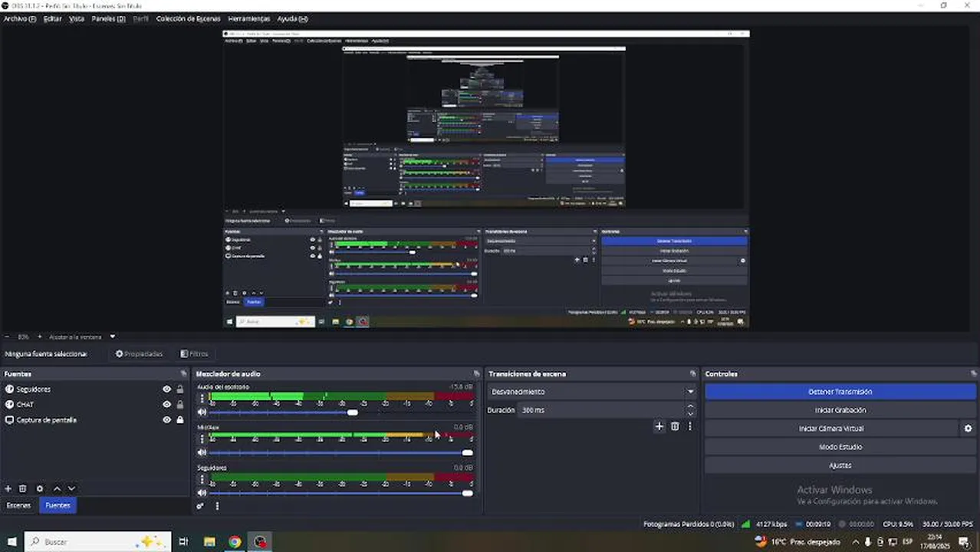Image resolution: width=980 pixels, height=552 pixels.
Task: Open audio mixer bottom three-dot menu
Action: click(217, 506)
